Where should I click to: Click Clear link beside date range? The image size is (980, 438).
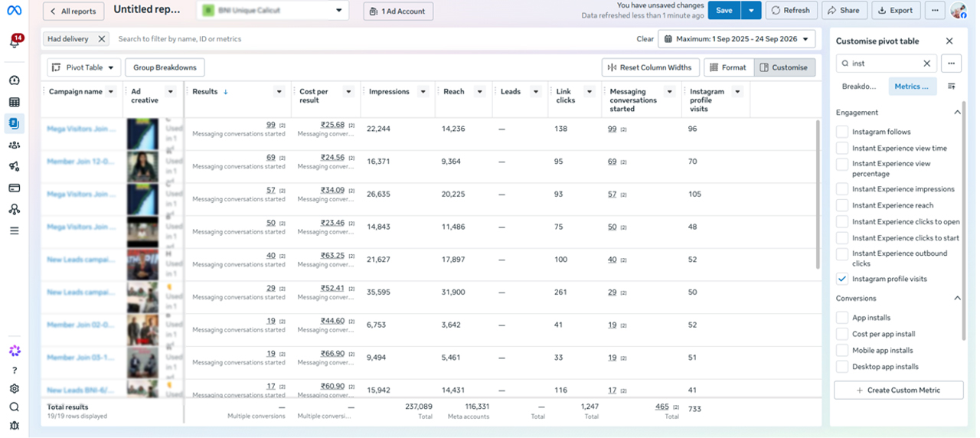645,39
